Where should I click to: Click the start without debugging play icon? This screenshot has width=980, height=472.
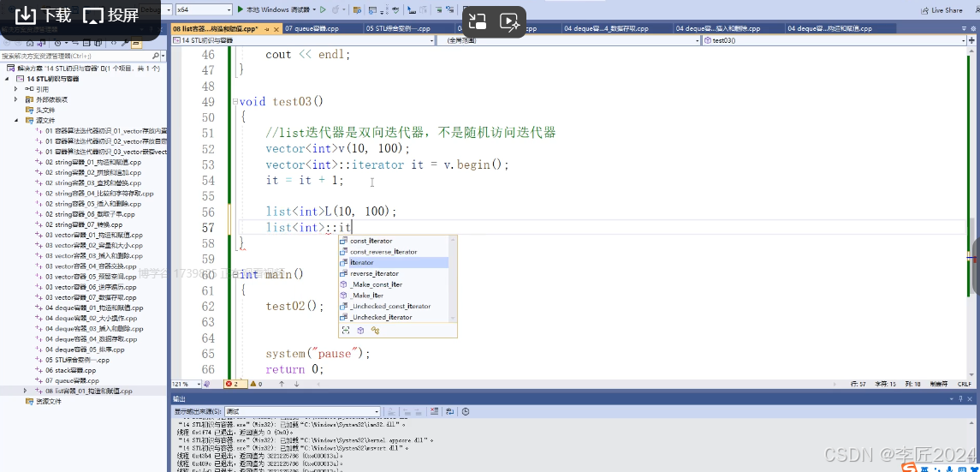(x=324, y=10)
